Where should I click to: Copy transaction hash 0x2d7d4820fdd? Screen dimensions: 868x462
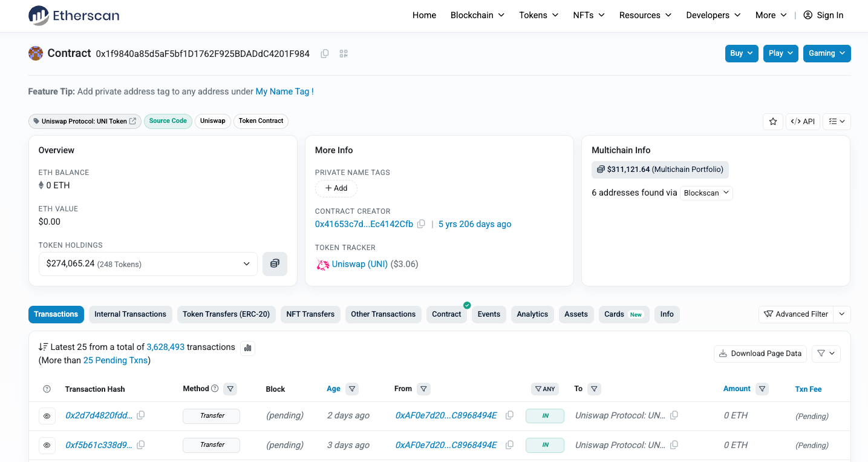(x=141, y=415)
